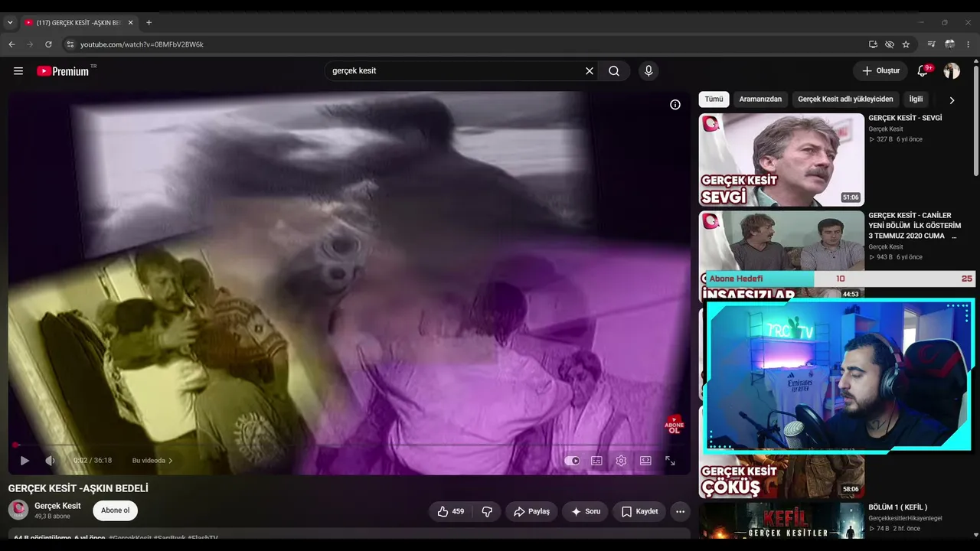Bookmark this page with the star
The height and width of the screenshot is (551, 980).
coord(906,44)
